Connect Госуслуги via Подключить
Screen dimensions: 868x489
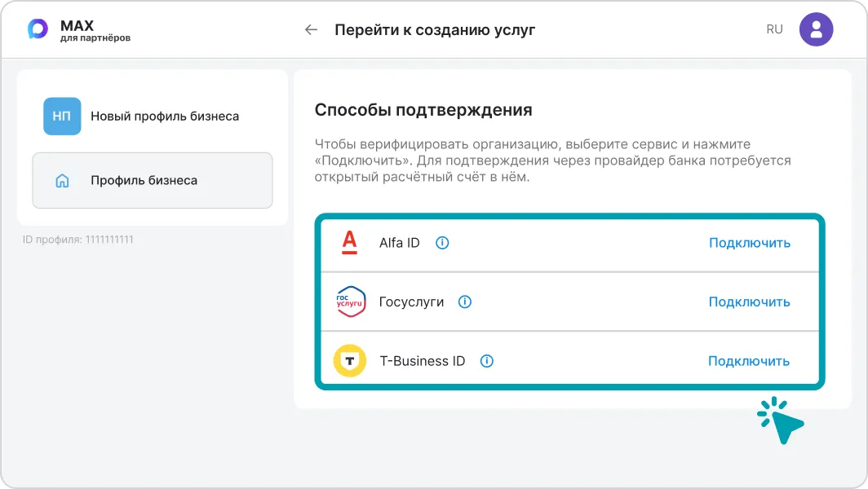tap(749, 302)
